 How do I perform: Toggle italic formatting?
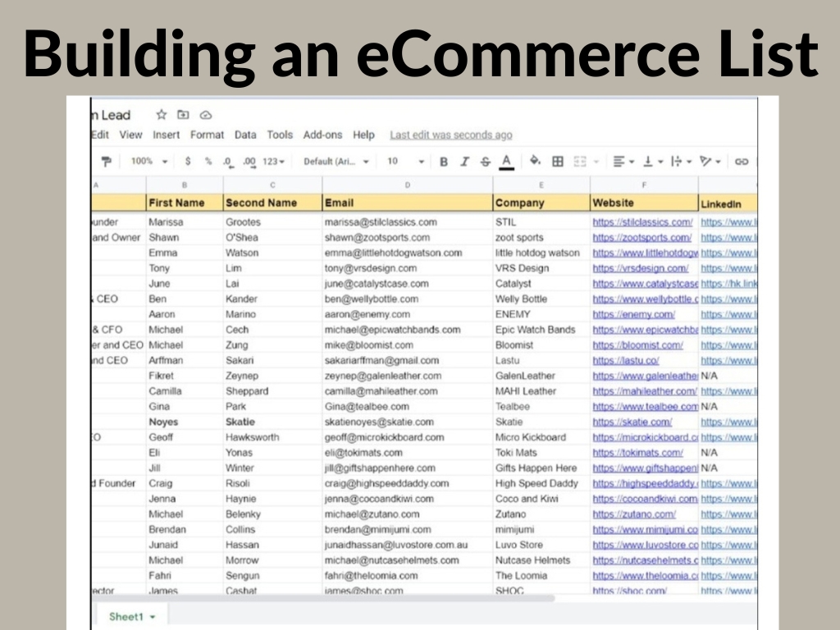coord(464,162)
